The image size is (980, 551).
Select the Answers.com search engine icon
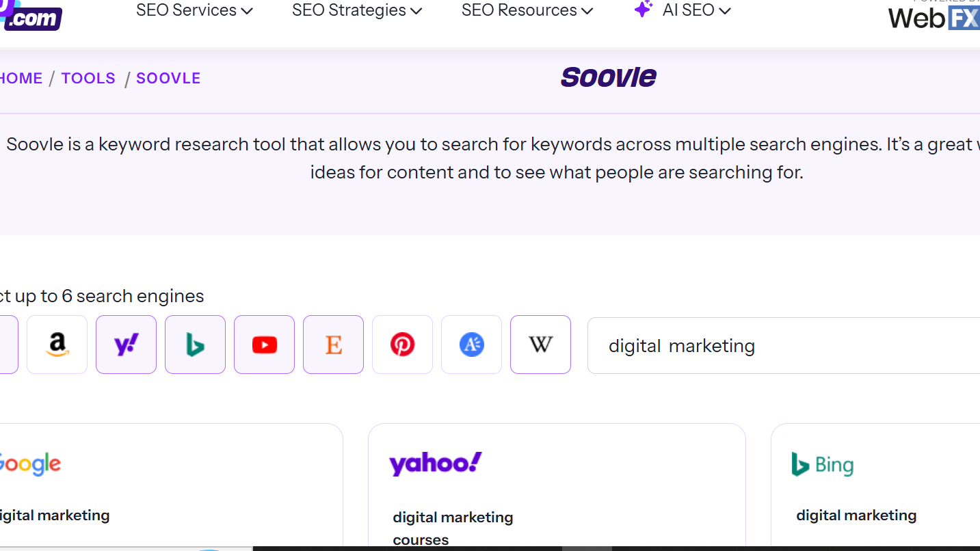(471, 345)
